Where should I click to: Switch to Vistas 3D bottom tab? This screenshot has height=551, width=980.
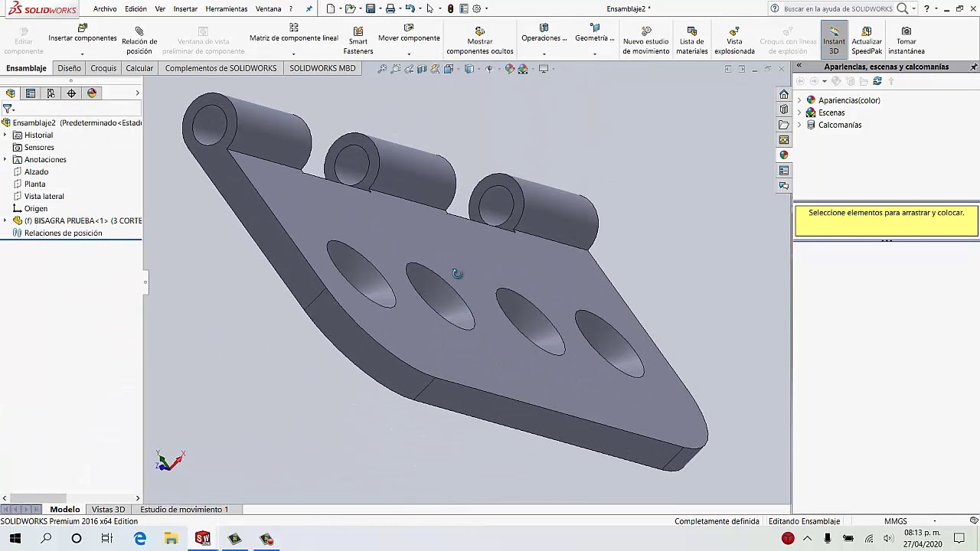coord(108,509)
